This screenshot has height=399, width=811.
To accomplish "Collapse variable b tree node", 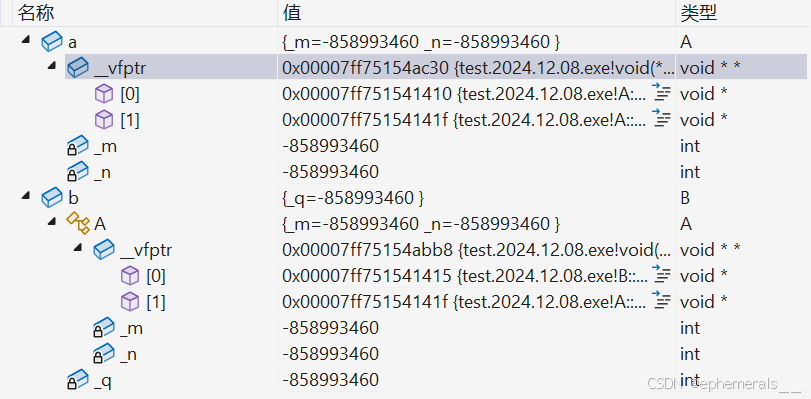I will point(25,195).
